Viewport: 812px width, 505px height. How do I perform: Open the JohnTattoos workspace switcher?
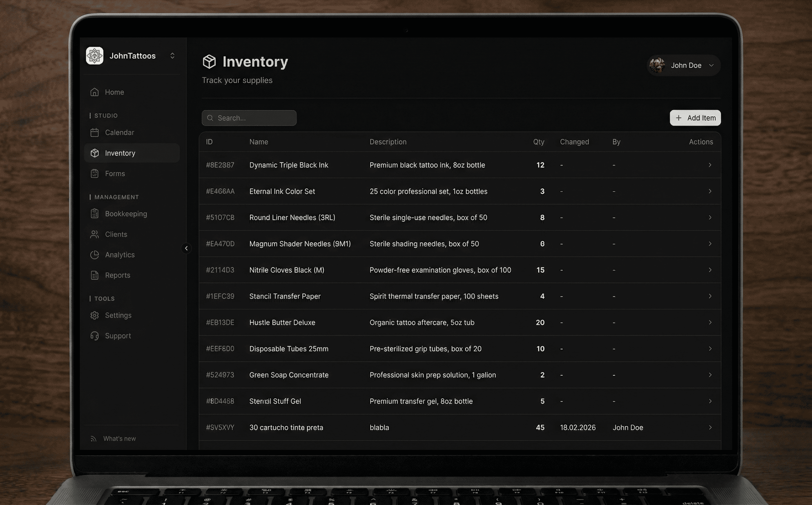tap(172, 56)
